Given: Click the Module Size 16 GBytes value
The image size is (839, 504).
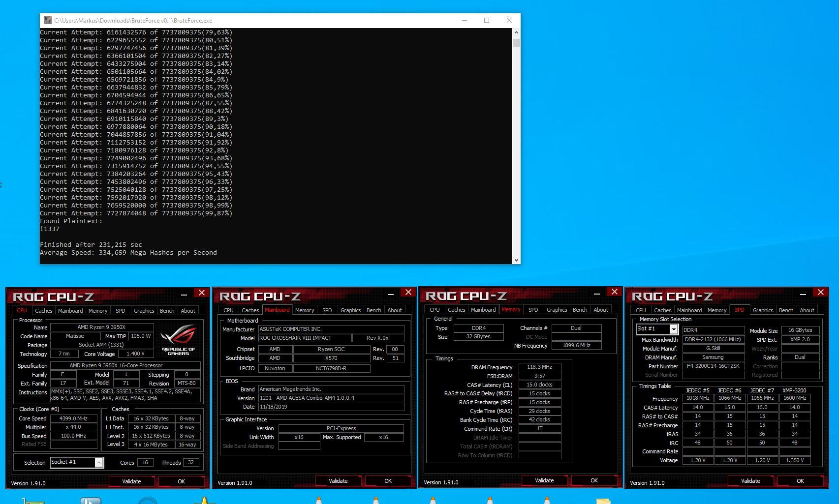Looking at the screenshot, I should coord(800,330).
